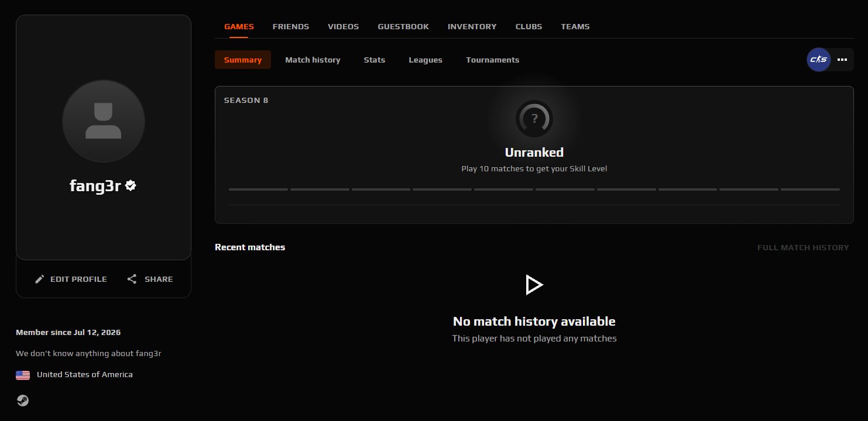Click the United States flag icon

23,375
